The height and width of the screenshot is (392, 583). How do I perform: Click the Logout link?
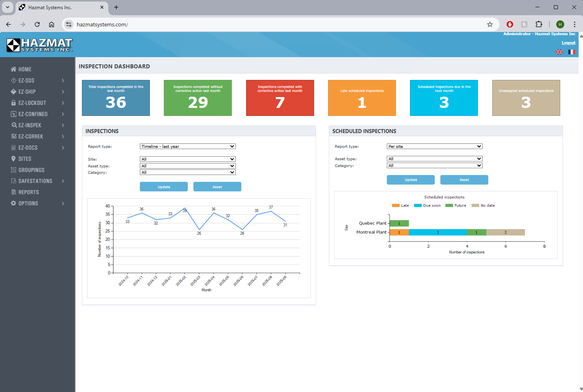568,43
